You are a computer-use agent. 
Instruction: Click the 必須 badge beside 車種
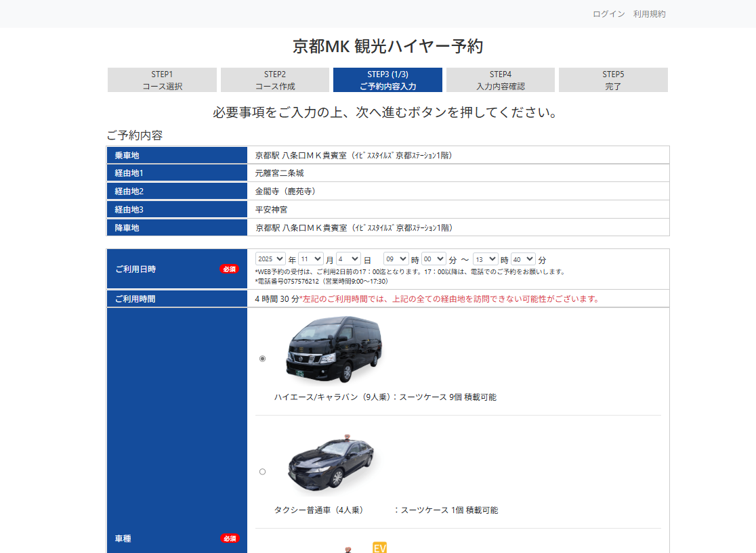(230, 539)
